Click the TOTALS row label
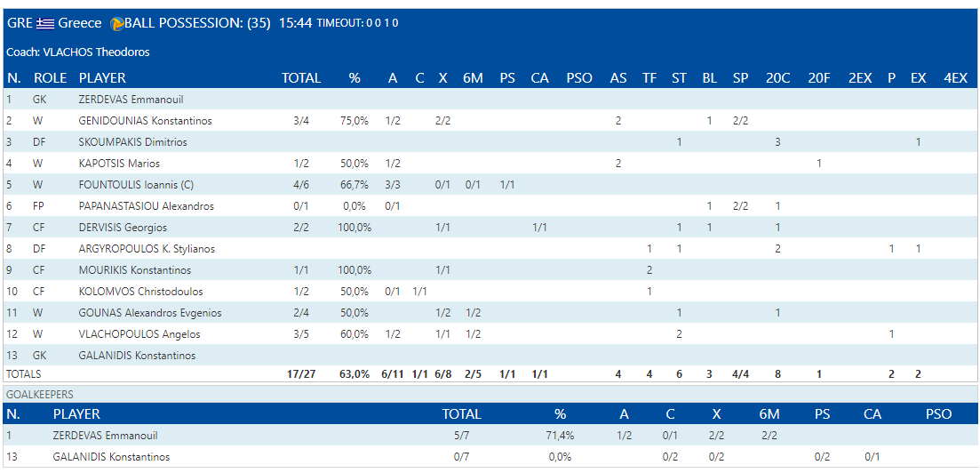This screenshot has width=980, height=473. [x=23, y=374]
